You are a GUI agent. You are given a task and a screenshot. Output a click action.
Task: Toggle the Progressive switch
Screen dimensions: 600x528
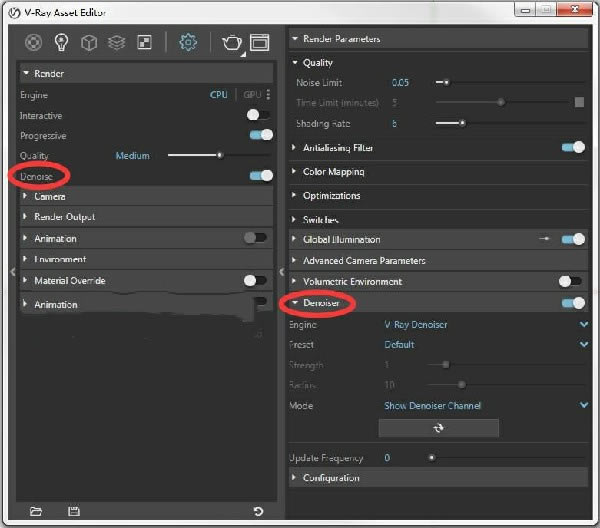tap(261, 135)
